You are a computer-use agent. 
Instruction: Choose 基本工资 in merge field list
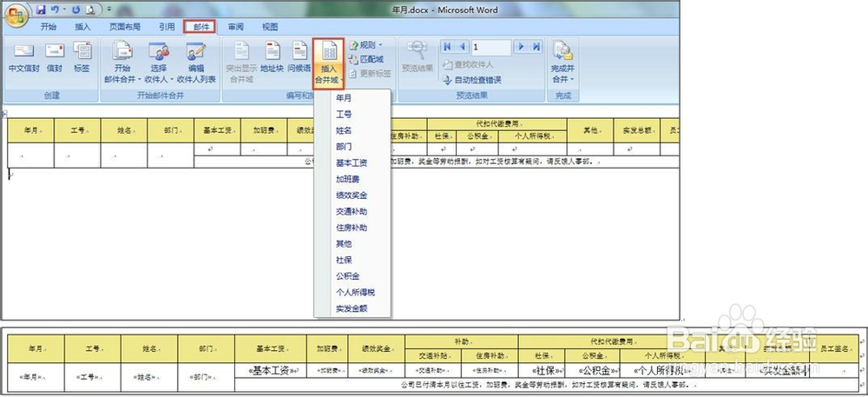click(352, 163)
